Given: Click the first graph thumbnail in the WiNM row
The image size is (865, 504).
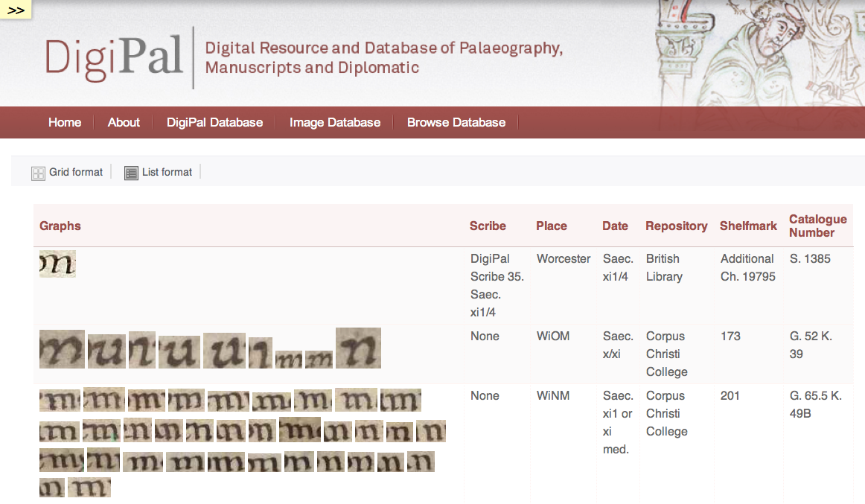Looking at the screenshot, I should click(60, 401).
